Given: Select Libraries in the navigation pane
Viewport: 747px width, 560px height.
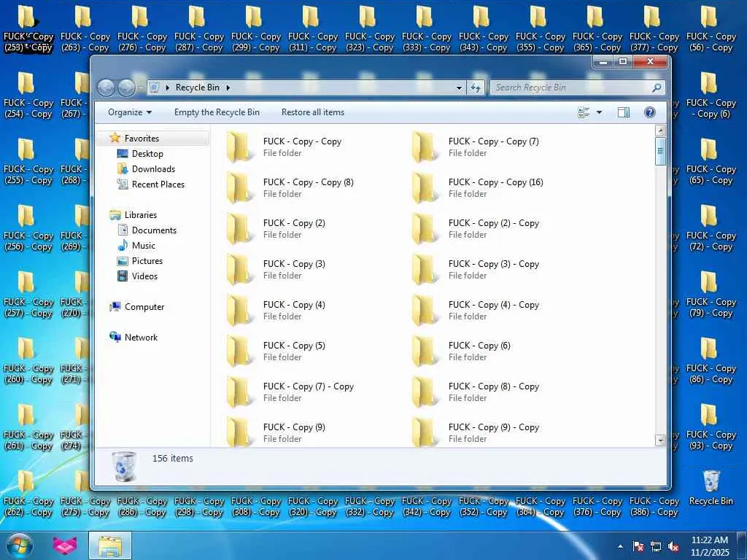Looking at the screenshot, I should point(141,215).
